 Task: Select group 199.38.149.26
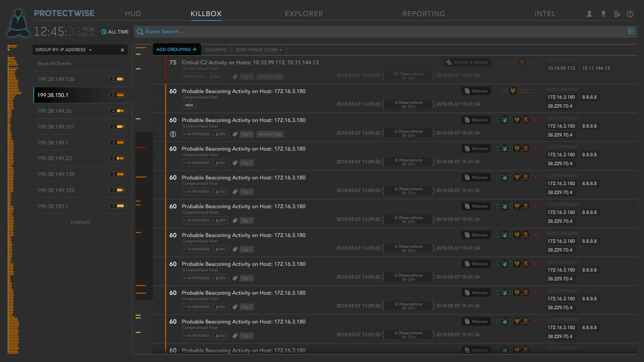(80, 111)
